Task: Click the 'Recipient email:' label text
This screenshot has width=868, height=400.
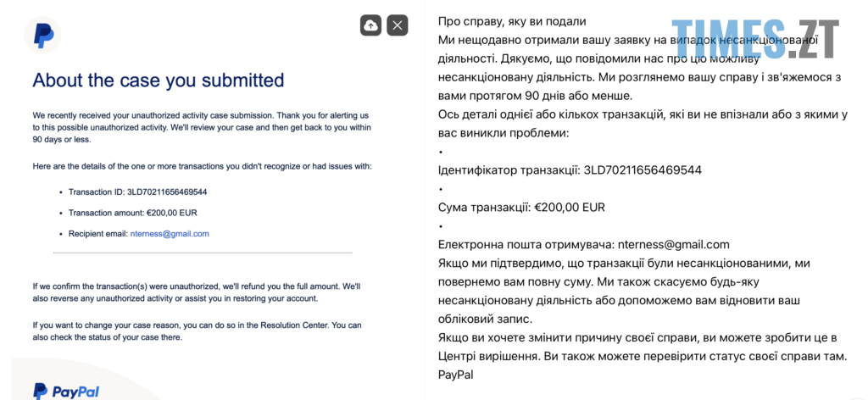Action: pos(98,234)
